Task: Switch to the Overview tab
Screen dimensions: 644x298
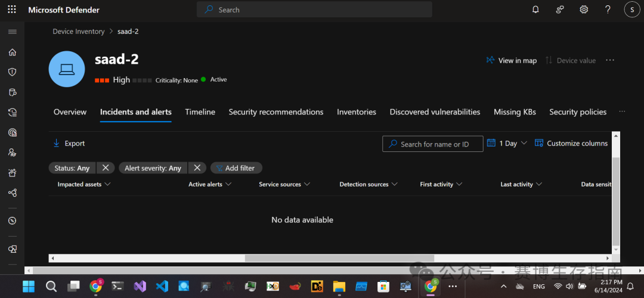Action: 70,112
